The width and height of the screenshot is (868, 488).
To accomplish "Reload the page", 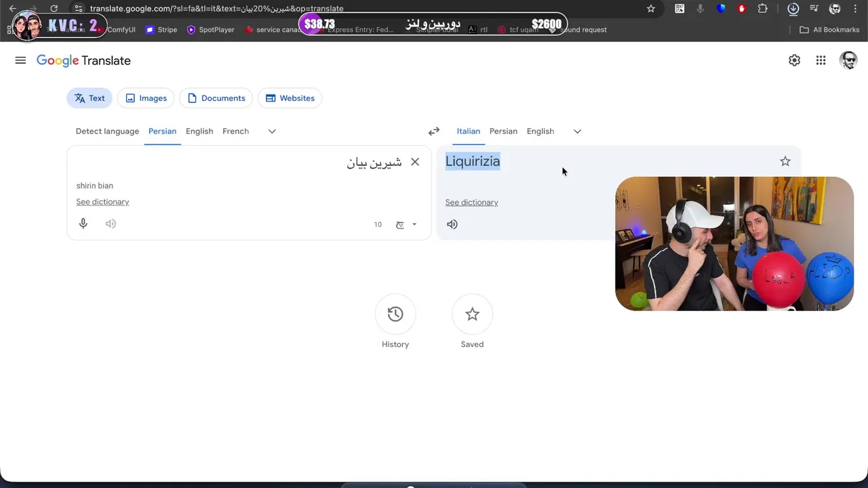I will pos(54,9).
